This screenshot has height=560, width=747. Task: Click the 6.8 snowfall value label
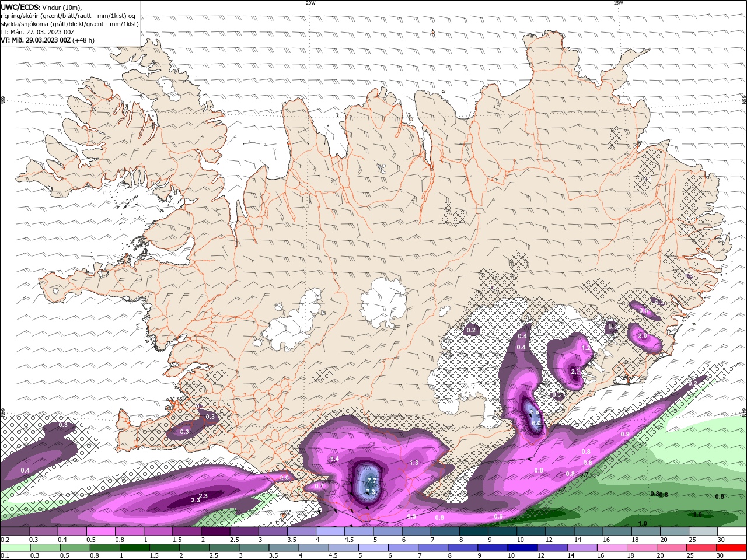534,412
